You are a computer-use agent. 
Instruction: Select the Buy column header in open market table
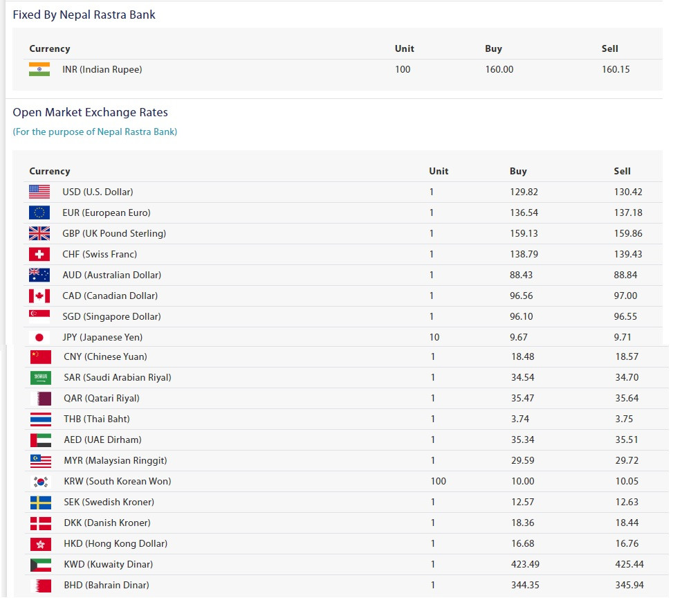[518, 171]
